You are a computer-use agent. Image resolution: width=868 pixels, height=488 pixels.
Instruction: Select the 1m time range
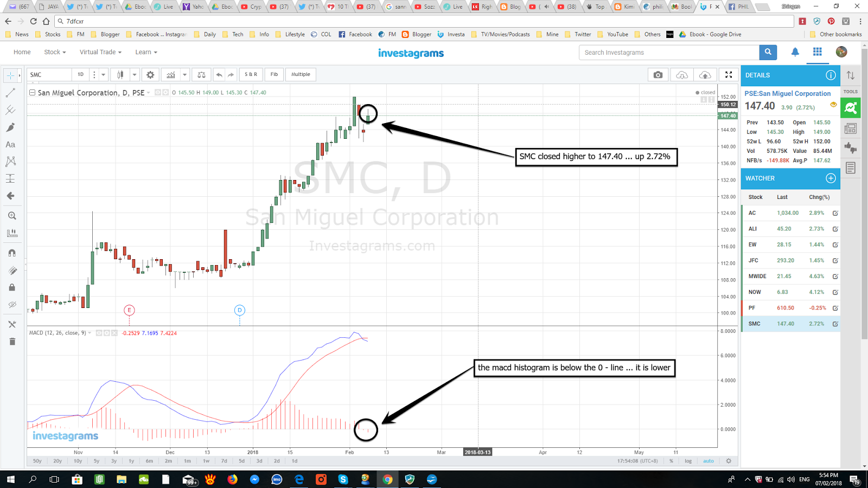point(187,461)
